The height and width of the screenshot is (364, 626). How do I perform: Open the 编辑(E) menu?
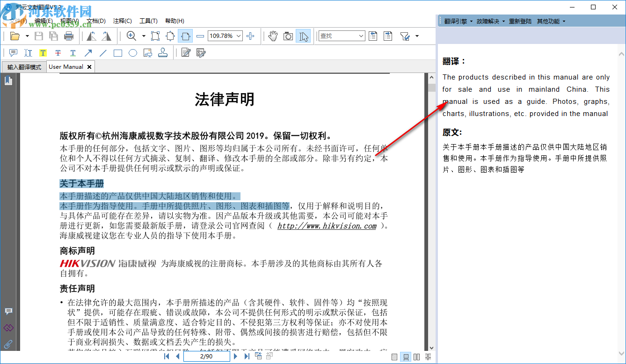click(x=44, y=21)
